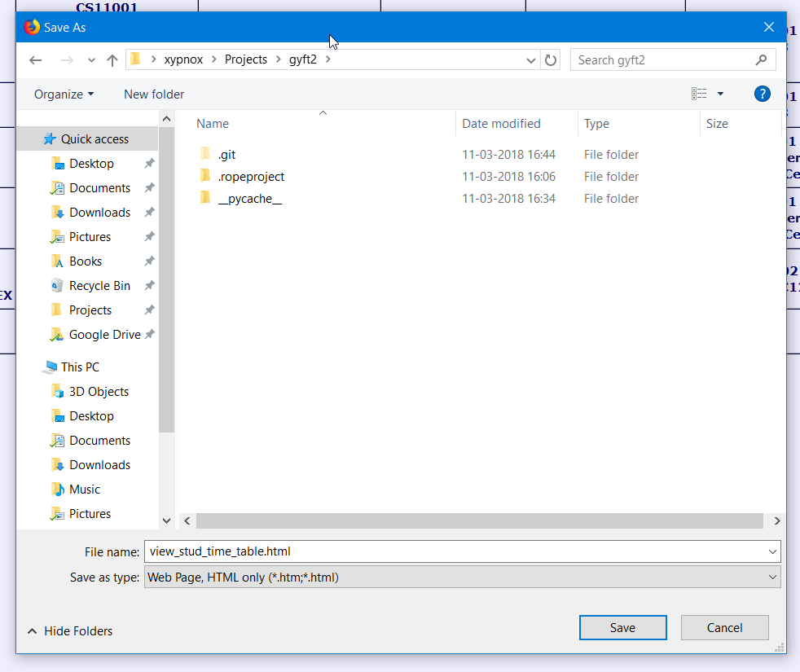This screenshot has height=672, width=800.
Task: Open recent locations dropdown arrow
Action: pos(91,60)
